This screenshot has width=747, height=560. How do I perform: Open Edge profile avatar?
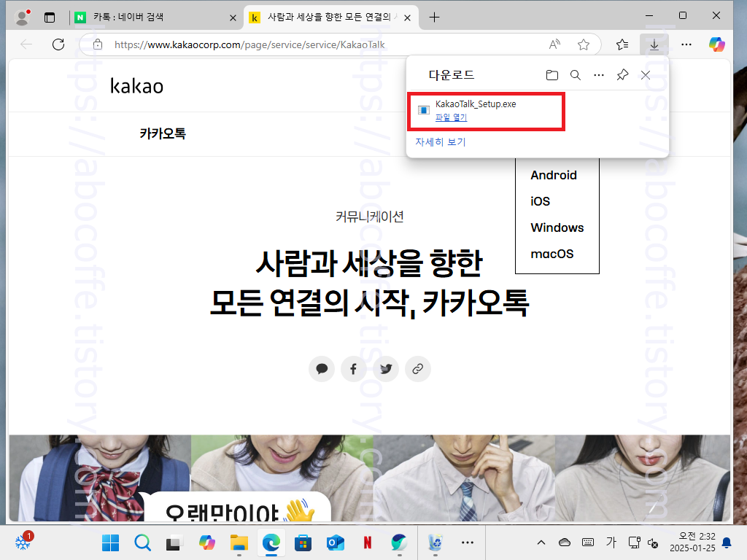(22, 17)
